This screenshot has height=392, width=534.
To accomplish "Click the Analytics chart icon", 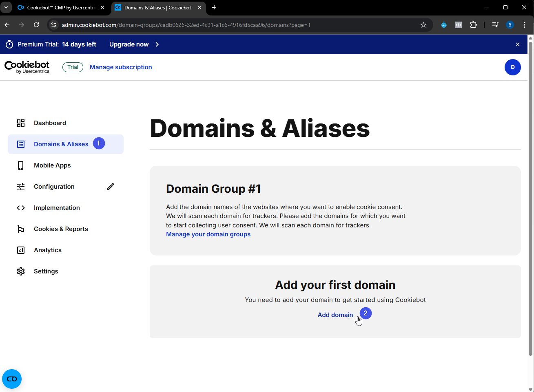I will pos(21,250).
